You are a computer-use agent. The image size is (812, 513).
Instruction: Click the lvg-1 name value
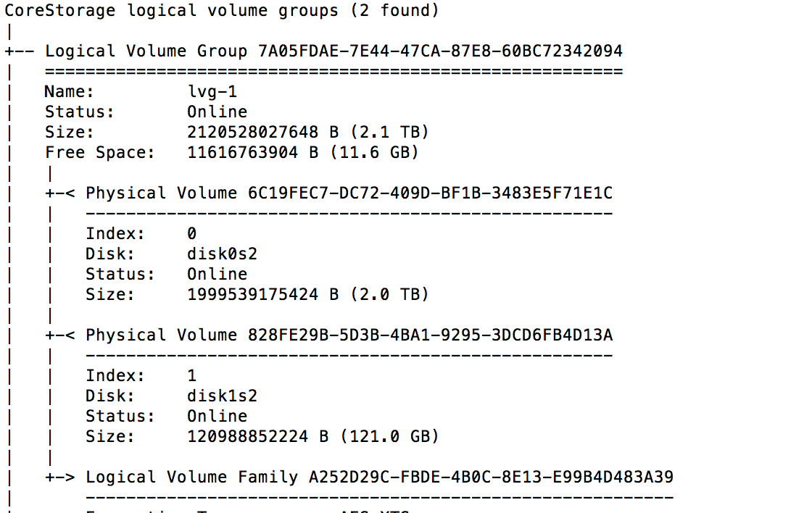click(x=212, y=92)
